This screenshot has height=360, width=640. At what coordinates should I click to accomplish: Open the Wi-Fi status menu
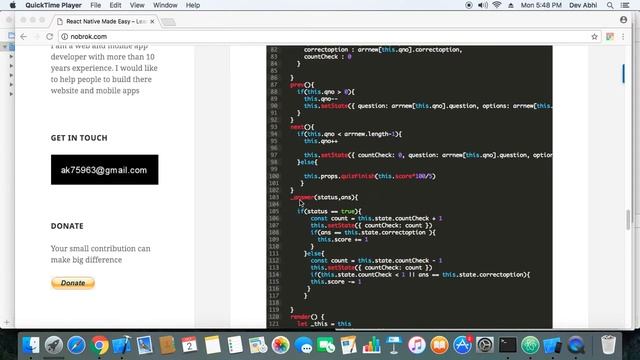(x=496, y=5)
